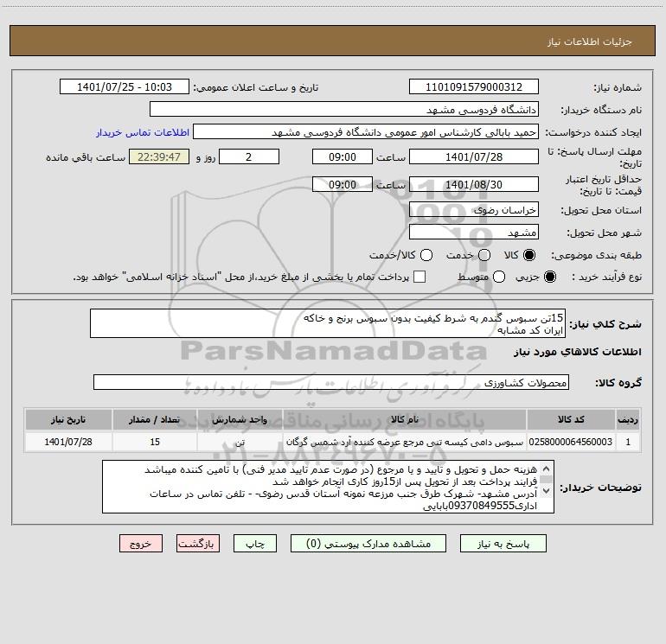The image size is (666, 644).
Task: Click مشاهده مدارک پیوستی (0) button
Action: [x=368, y=544]
